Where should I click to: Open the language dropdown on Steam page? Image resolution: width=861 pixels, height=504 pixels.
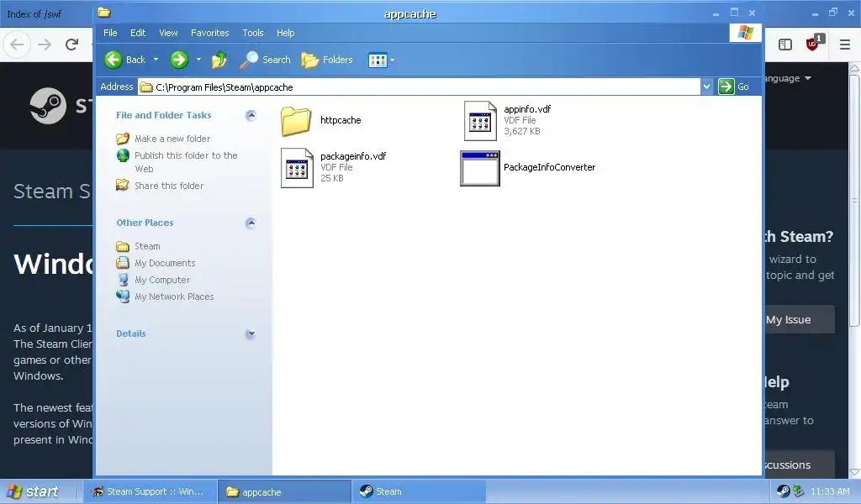point(789,78)
